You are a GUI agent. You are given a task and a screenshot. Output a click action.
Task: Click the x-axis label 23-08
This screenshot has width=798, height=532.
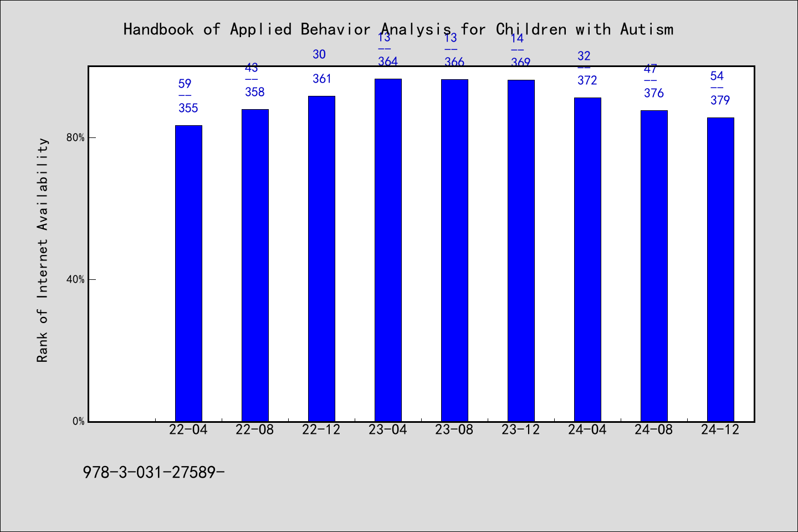454,430
